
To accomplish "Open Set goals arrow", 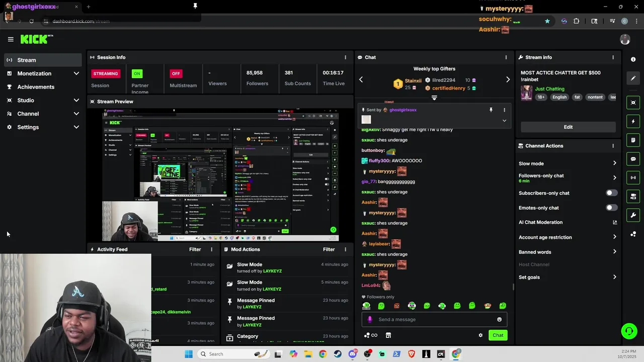I will pyautogui.click(x=614, y=277).
